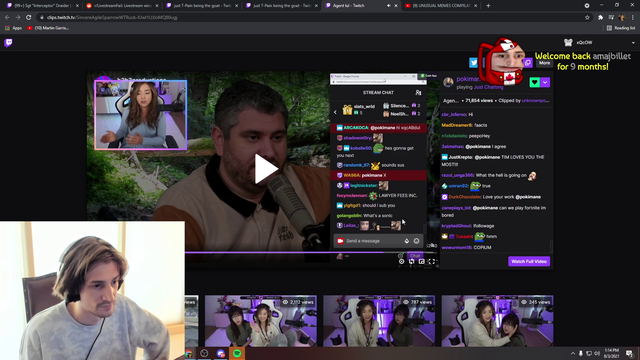Image resolution: width=640 pixels, height=360 pixels.
Task: Open the related clip thumbnail with 787 views
Action: 379,321
